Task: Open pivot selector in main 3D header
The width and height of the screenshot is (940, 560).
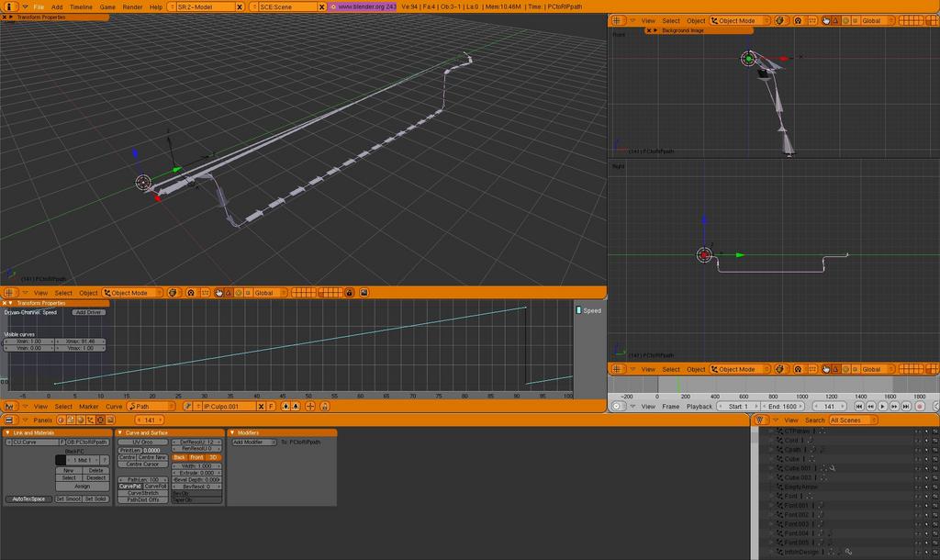Action: [191, 293]
